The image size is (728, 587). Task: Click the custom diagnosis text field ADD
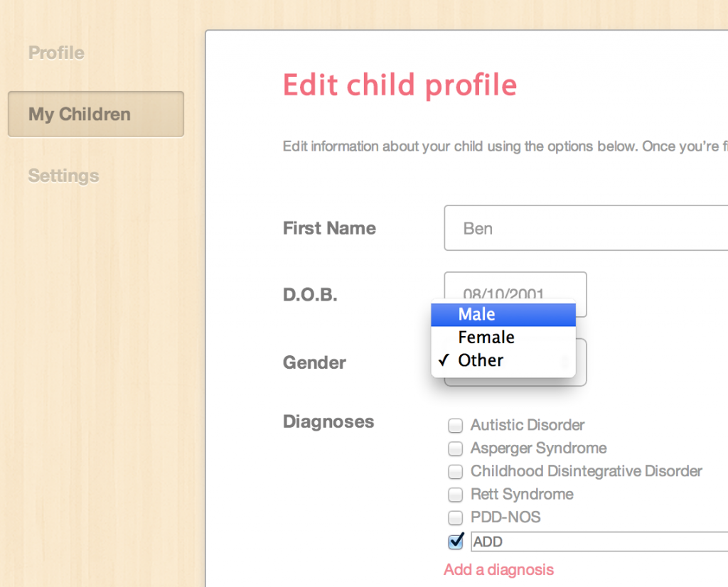599,542
